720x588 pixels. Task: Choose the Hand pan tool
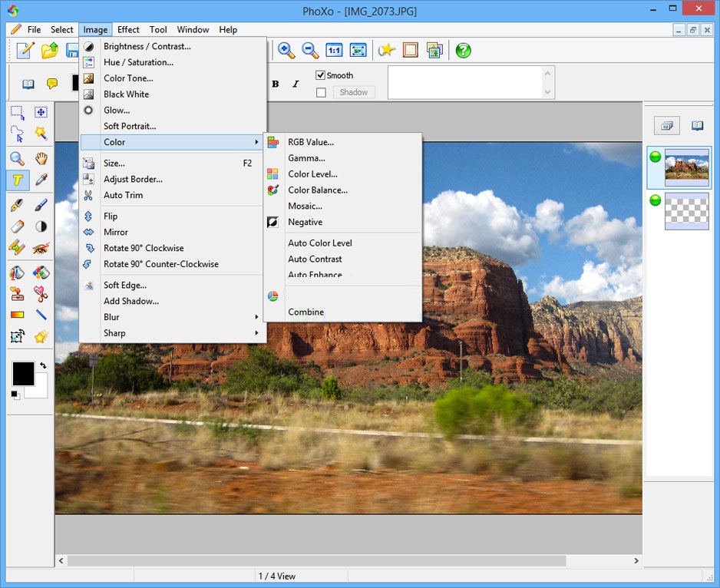(x=41, y=158)
